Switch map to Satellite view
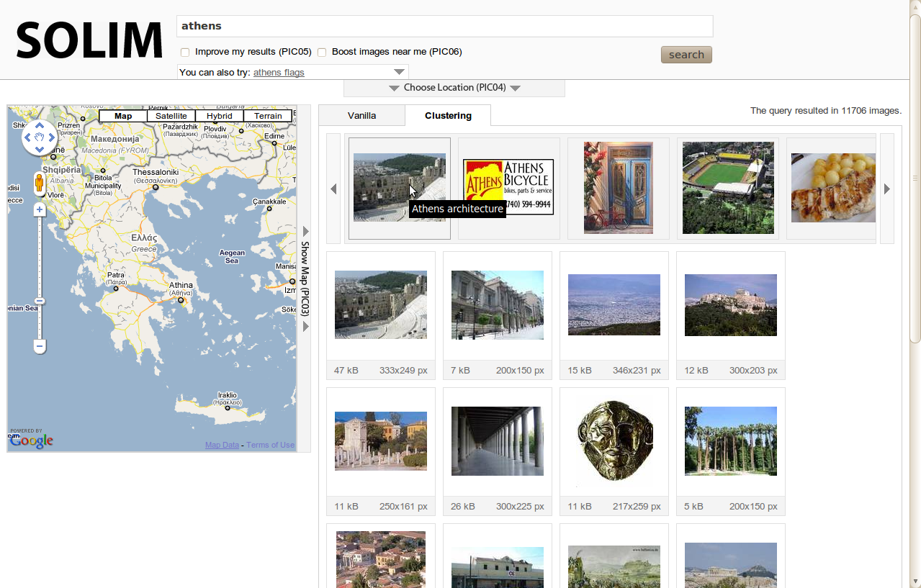The image size is (921, 588). click(171, 116)
